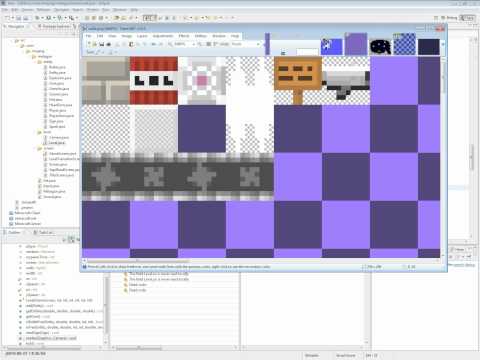Select dark navy image thumbnail
The height and width of the screenshot is (360, 480).
429,46
